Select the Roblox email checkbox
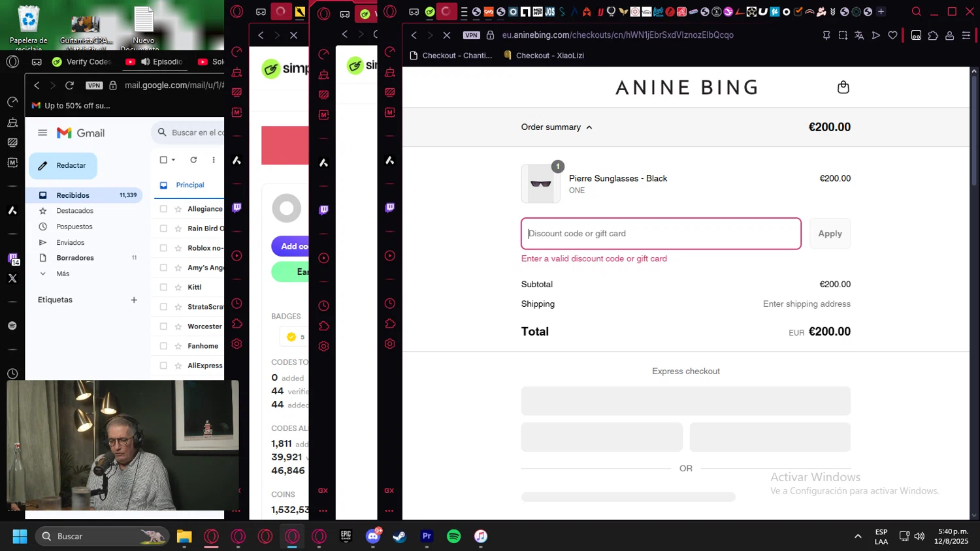The height and width of the screenshot is (551, 980). pos(163,248)
